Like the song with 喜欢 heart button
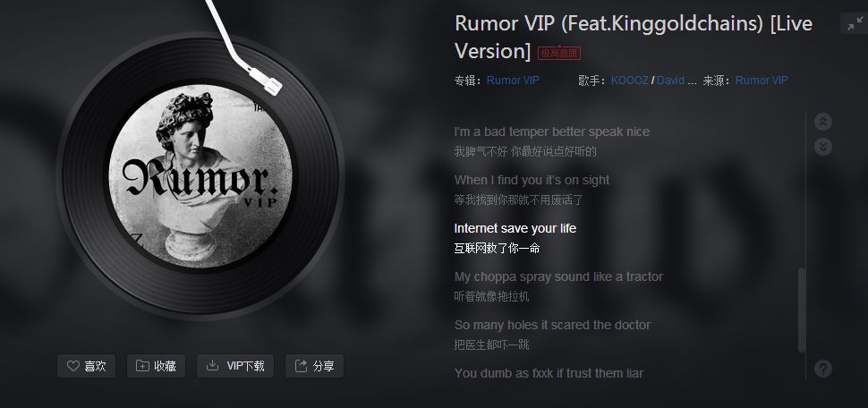868x408 pixels. [x=87, y=366]
